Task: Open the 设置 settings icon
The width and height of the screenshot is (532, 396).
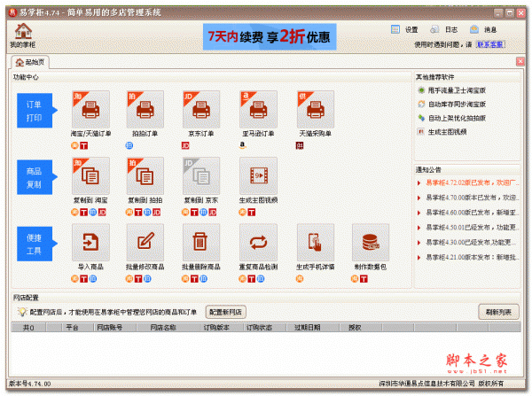Action: pyautogui.click(x=395, y=29)
